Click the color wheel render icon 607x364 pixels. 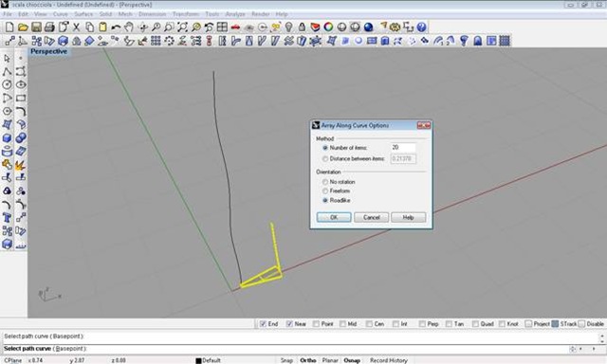tap(328, 27)
